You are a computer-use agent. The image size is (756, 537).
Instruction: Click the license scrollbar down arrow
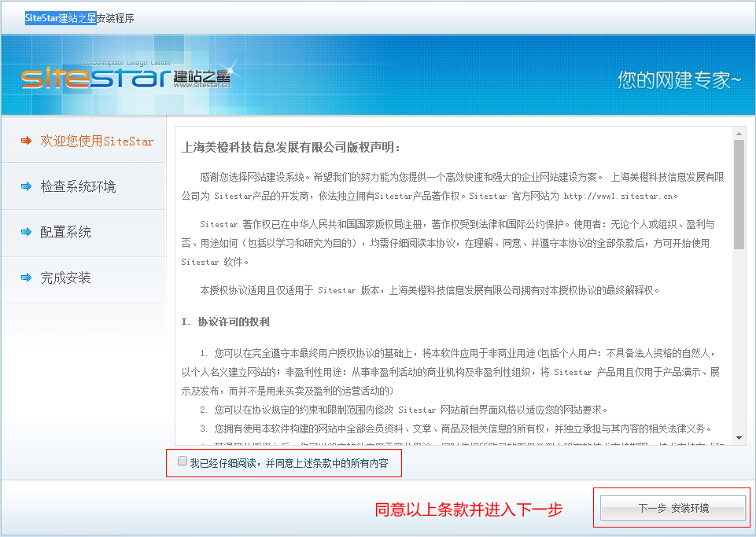coord(739,437)
